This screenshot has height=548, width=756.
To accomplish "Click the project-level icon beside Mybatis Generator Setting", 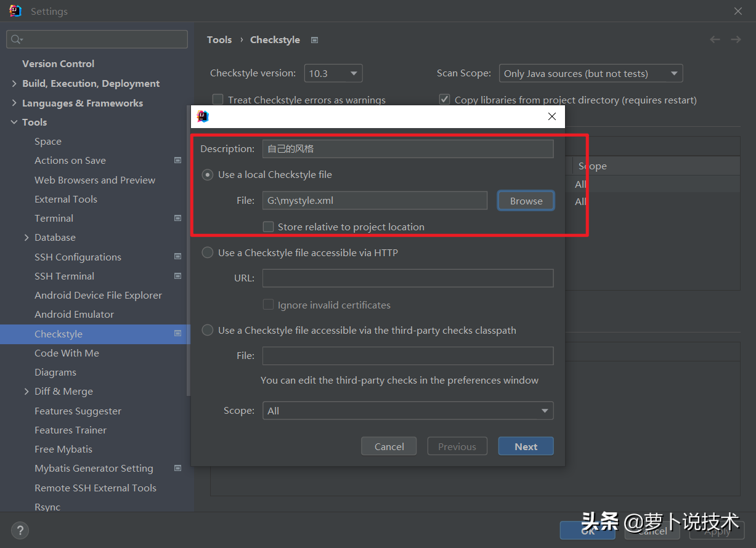I will tap(178, 468).
